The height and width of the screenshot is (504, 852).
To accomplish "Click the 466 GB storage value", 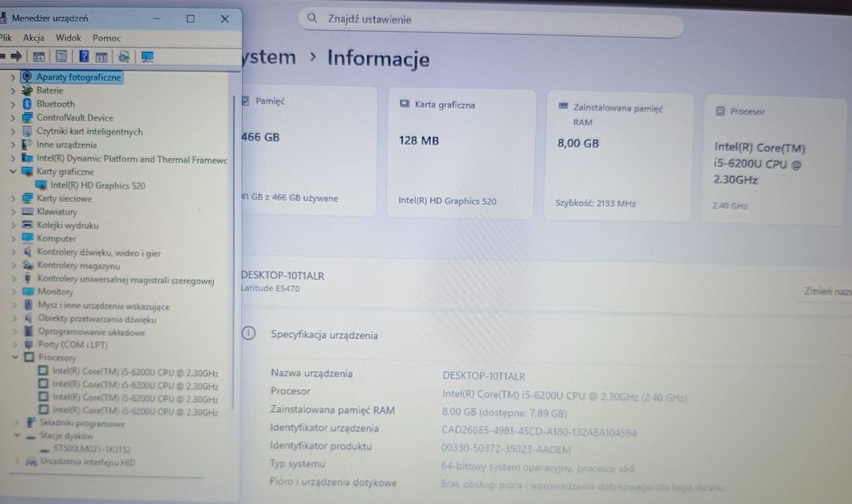I will pos(260,137).
